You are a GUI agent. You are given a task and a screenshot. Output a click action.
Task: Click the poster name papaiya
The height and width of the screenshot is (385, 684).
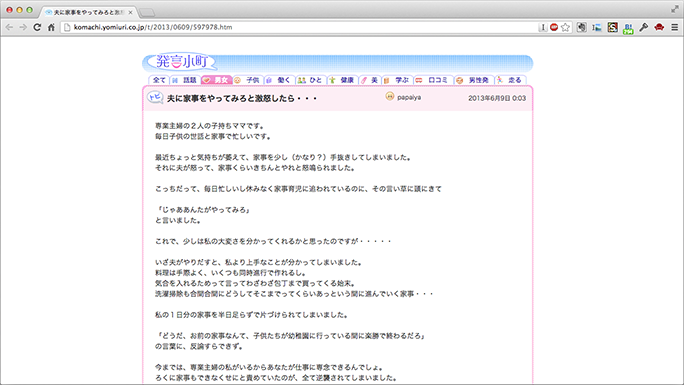pyautogui.click(x=409, y=97)
